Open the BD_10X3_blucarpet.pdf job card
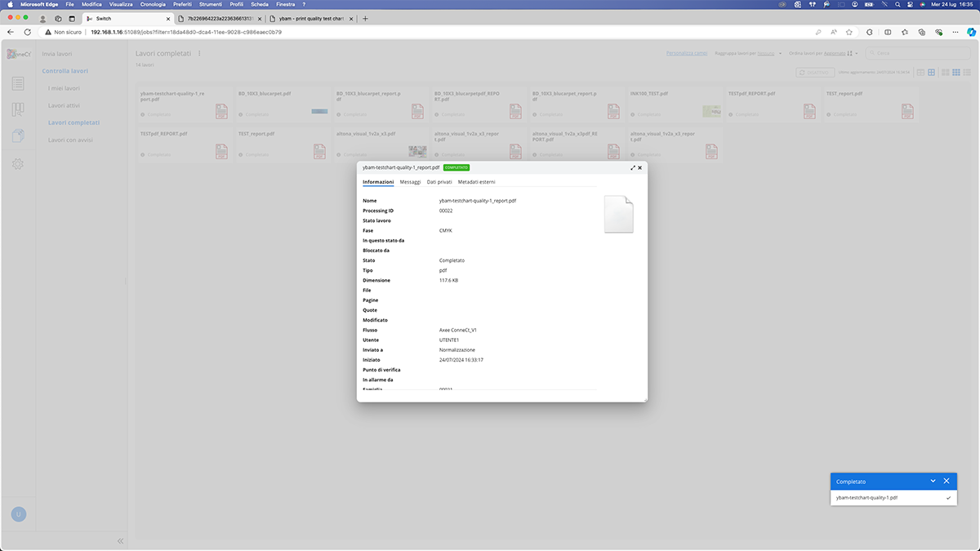This screenshot has height=551, width=980. pos(283,104)
